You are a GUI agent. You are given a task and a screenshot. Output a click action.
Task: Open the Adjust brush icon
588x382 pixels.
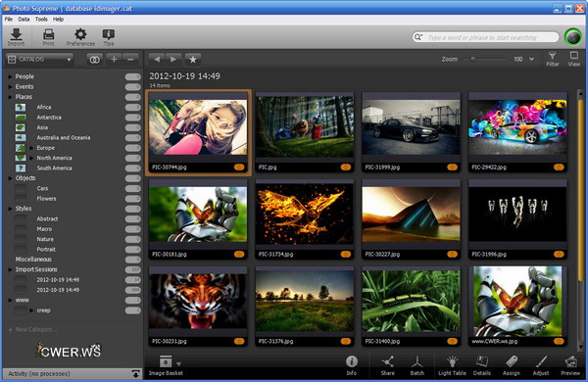[541, 361]
